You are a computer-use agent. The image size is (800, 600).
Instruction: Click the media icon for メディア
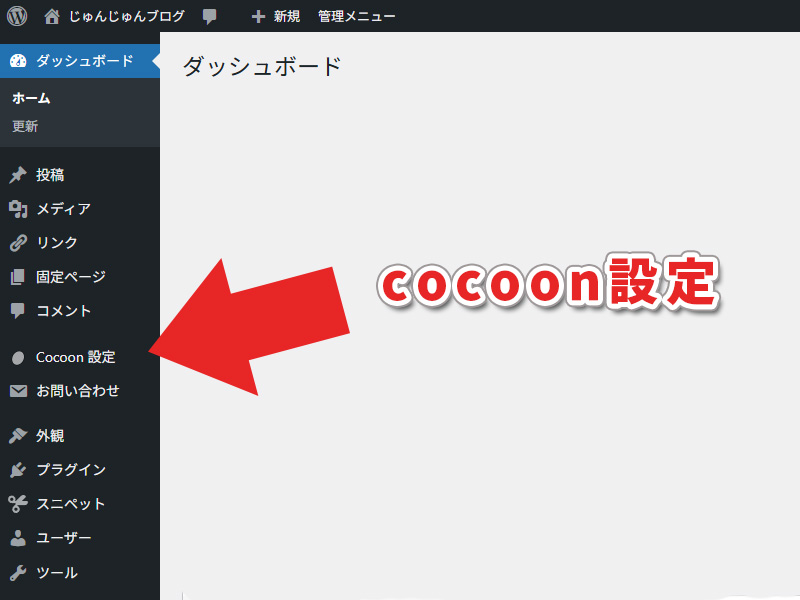tap(18, 209)
